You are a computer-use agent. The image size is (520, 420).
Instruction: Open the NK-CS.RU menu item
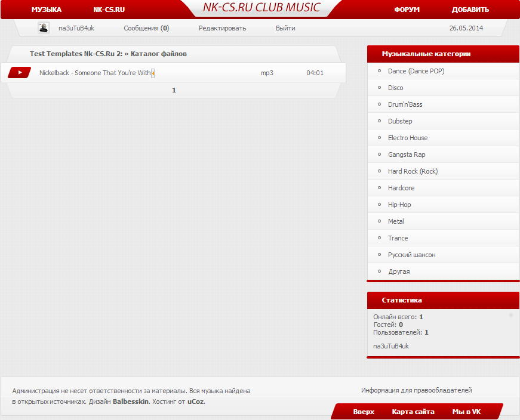(x=109, y=10)
